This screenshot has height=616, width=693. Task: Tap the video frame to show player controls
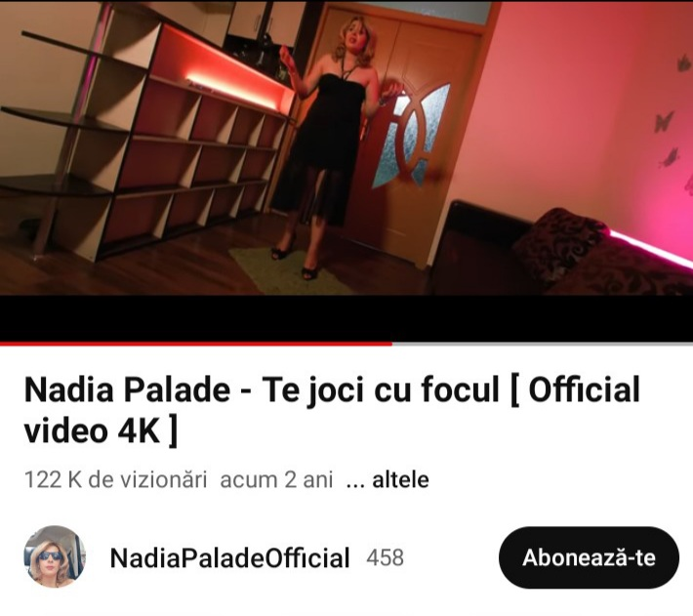point(346,148)
